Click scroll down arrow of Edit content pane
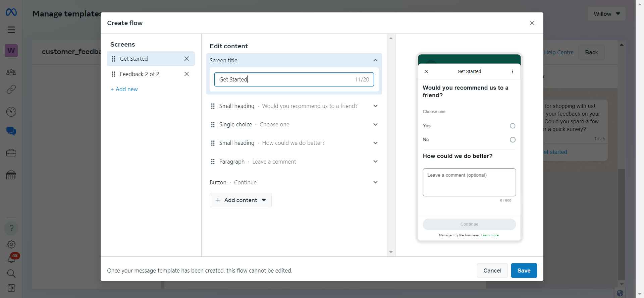The width and height of the screenshot is (644, 298). click(x=391, y=252)
